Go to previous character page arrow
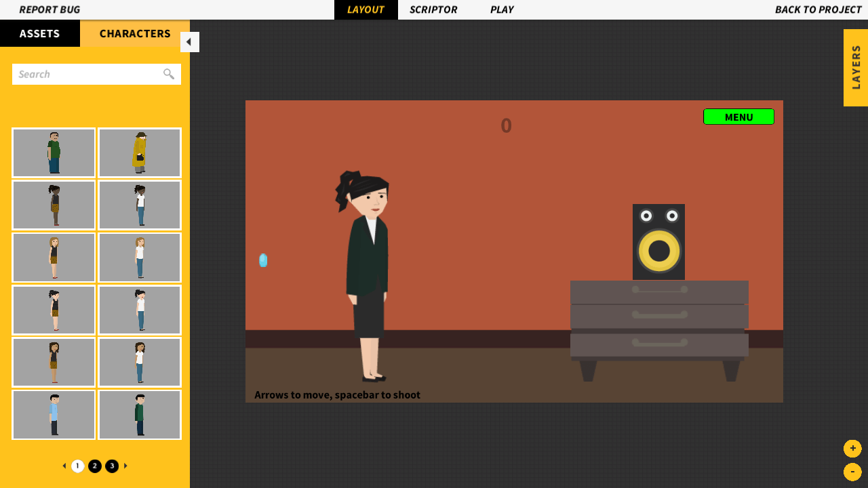868x488 pixels. [64, 466]
